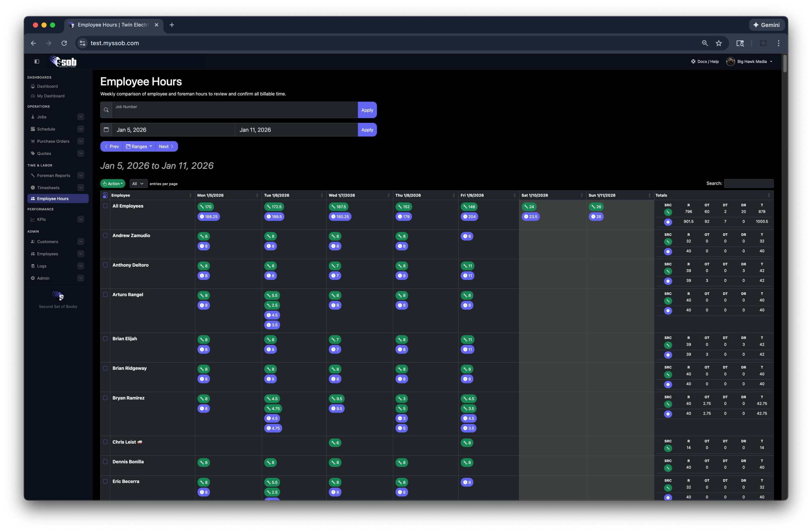Navigate to Foreman Reports

53,175
